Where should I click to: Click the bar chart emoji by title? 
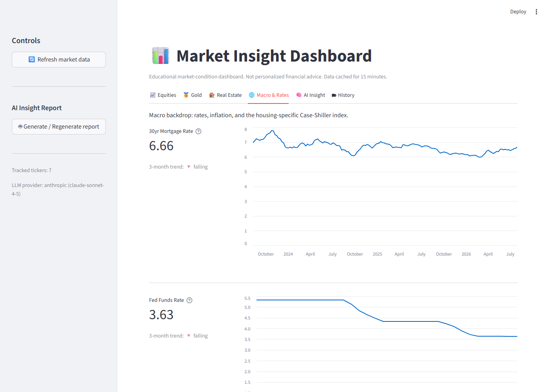pos(160,56)
